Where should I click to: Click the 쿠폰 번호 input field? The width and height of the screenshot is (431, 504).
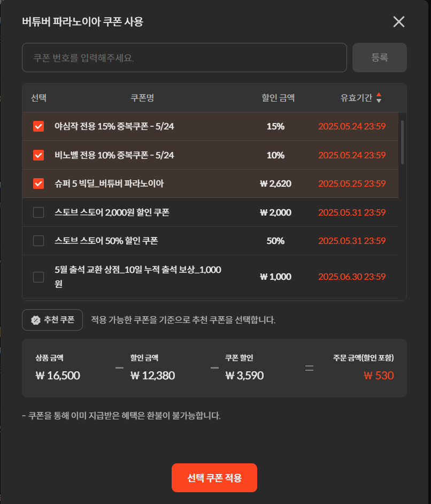click(x=184, y=58)
